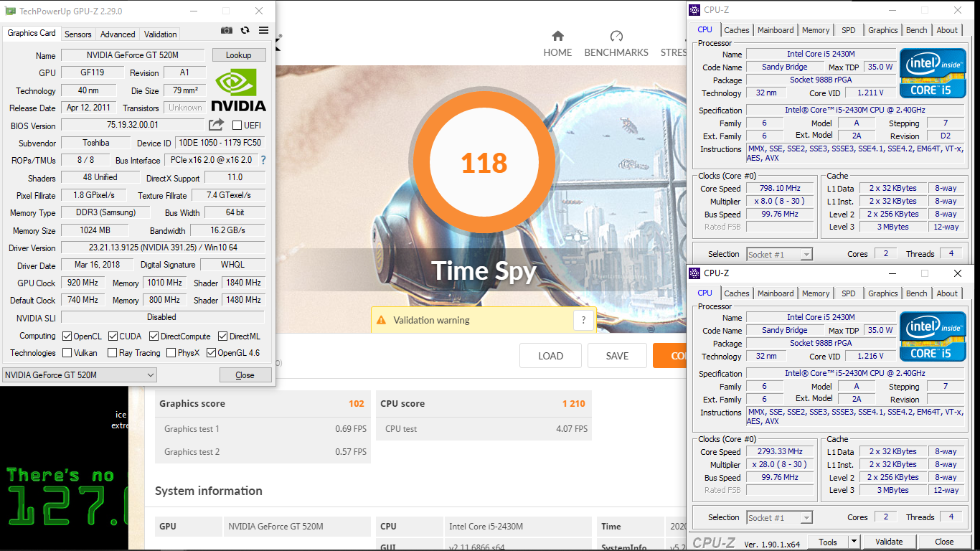980x551 pixels.
Task: Click the Validation warning banner text
Action: pos(431,320)
